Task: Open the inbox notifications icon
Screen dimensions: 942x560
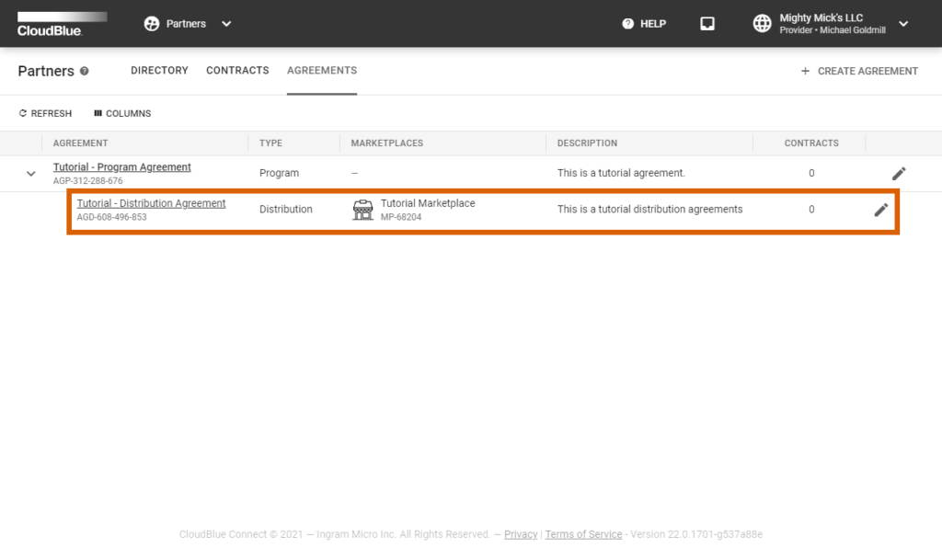Action: pos(706,23)
